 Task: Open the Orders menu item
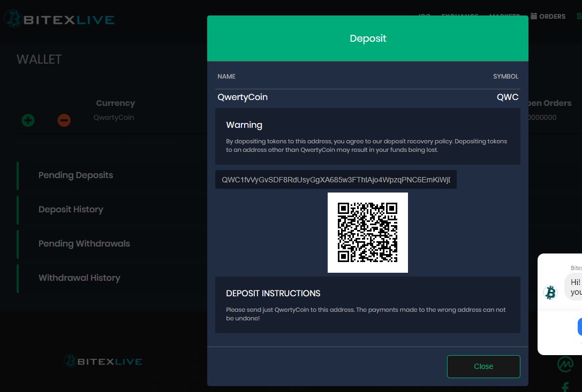pyautogui.click(x=548, y=17)
